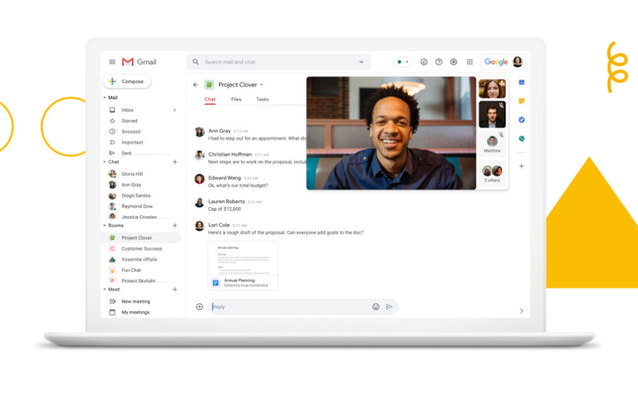The image size is (638, 393).
Task: Click the main video of smiling man
Action: 391,133
